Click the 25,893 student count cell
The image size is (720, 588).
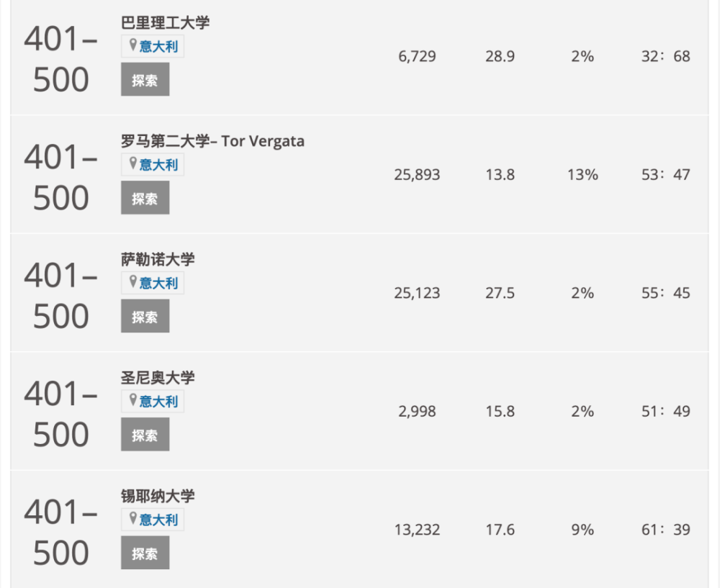click(417, 175)
